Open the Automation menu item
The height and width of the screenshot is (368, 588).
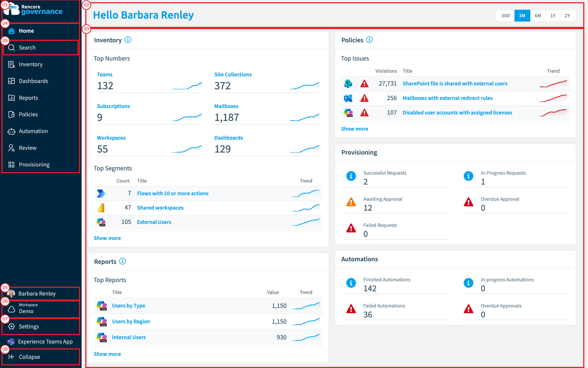(41, 131)
